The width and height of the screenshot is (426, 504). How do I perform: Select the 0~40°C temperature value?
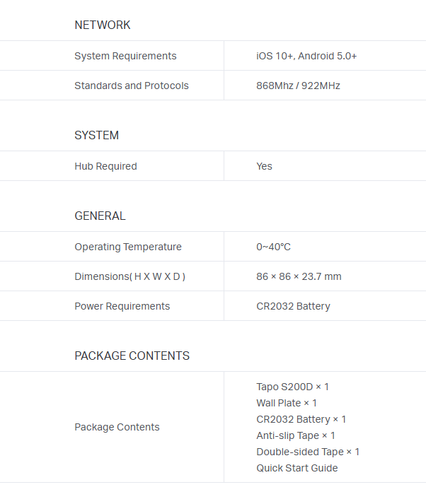pyautogui.click(x=273, y=247)
